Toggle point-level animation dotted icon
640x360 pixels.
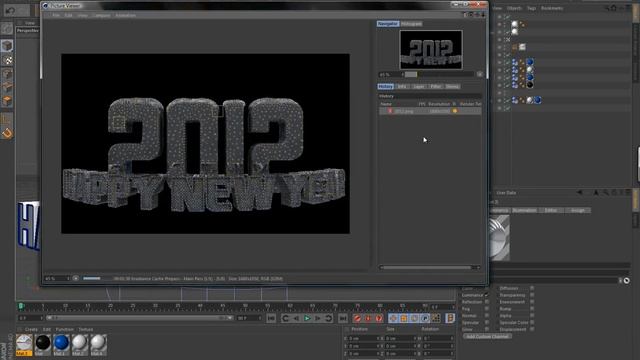pyautogui.click(x=436, y=318)
